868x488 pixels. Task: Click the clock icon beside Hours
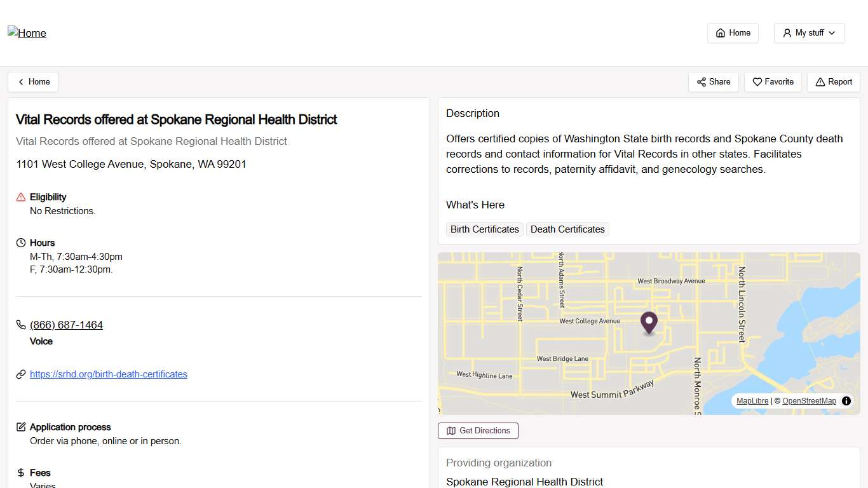[x=20, y=242]
